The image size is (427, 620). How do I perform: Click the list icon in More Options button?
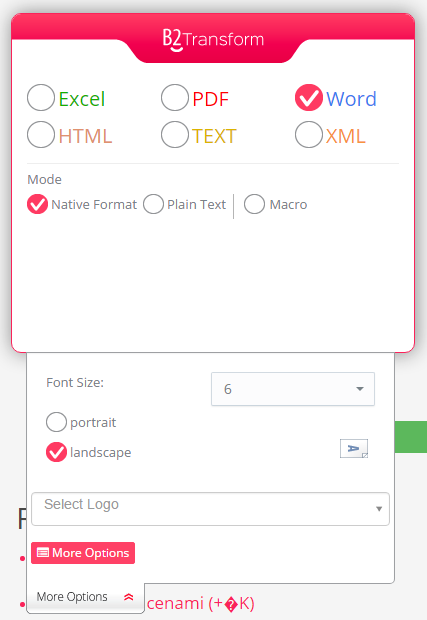43,553
